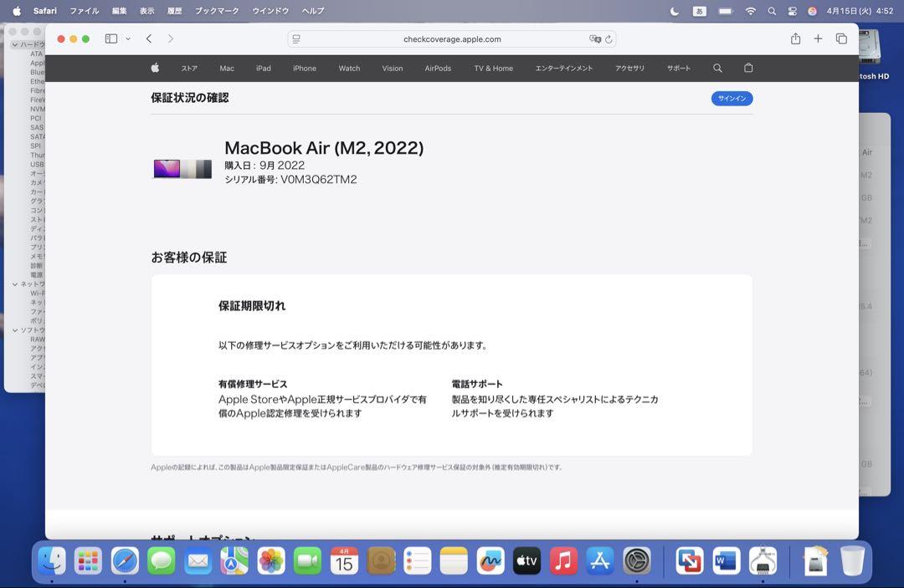Open Maps from the Dock
The height and width of the screenshot is (588, 904).
[234, 560]
